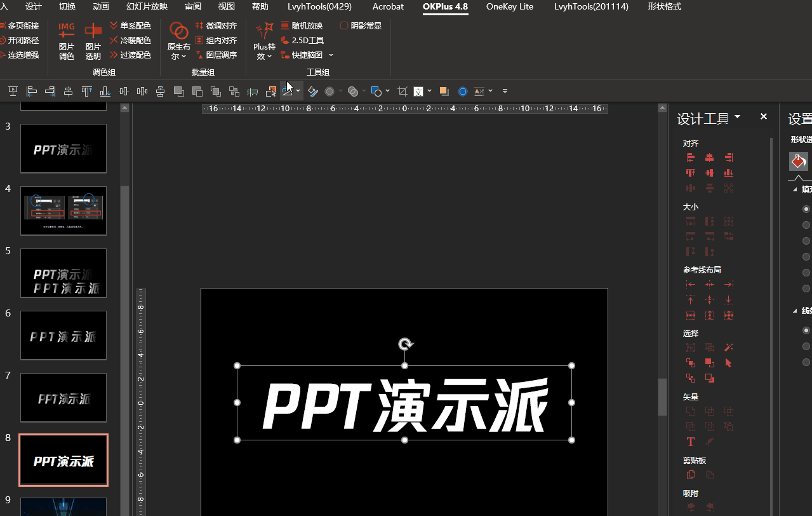This screenshot has width=812, height=516.
Task: Open the 原生布尔 boolean operations tool
Action: pyautogui.click(x=179, y=41)
